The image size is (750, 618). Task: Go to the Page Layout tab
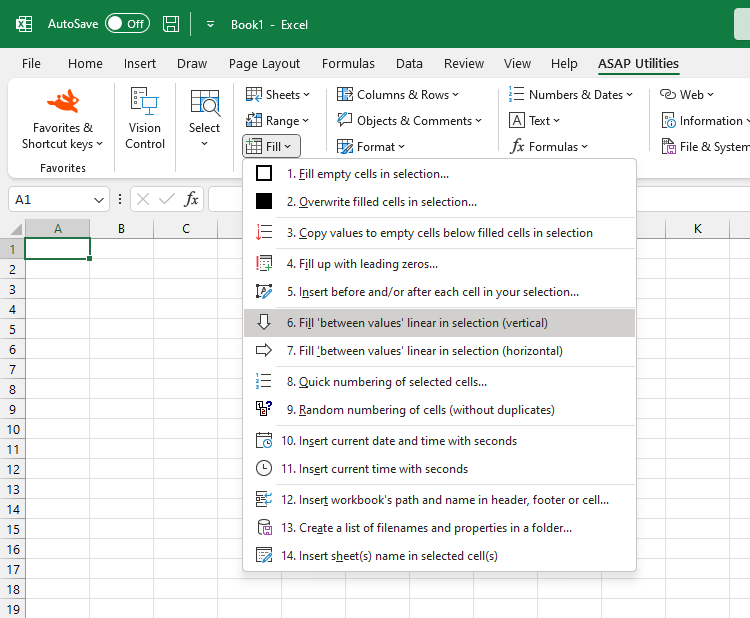click(264, 64)
